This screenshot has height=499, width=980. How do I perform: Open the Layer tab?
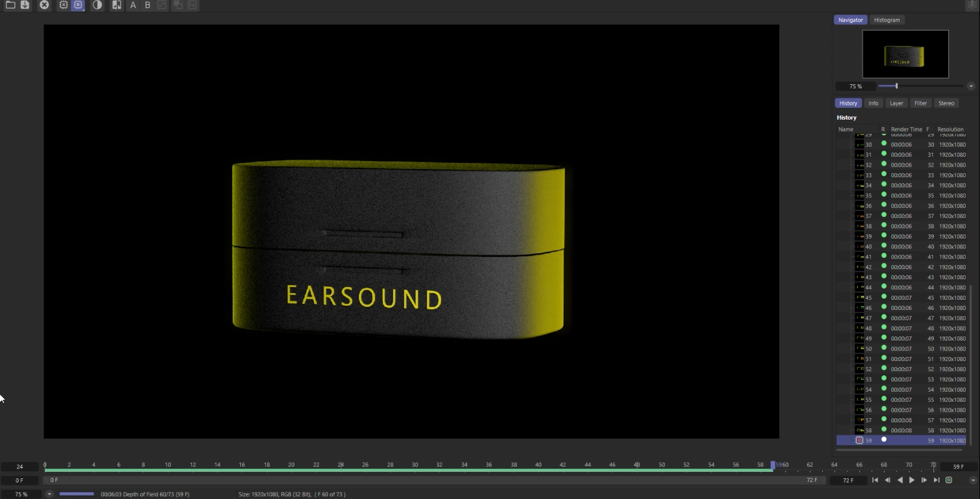tap(896, 103)
